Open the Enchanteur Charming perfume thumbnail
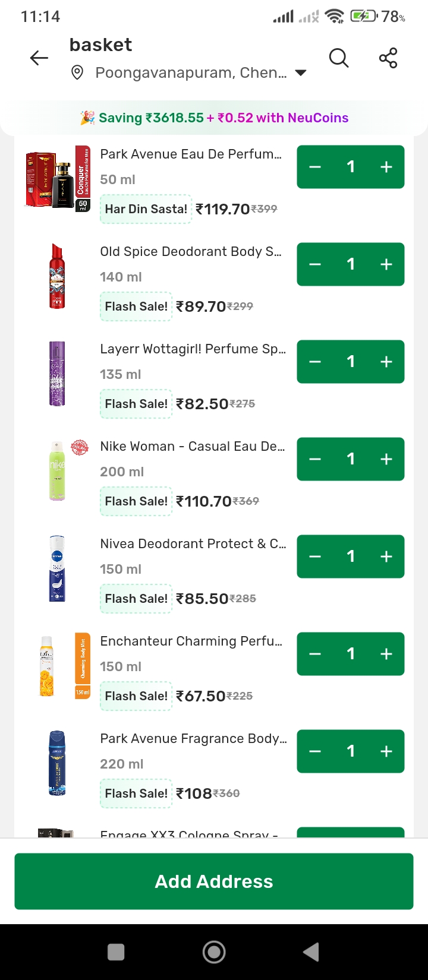 [x=58, y=666]
